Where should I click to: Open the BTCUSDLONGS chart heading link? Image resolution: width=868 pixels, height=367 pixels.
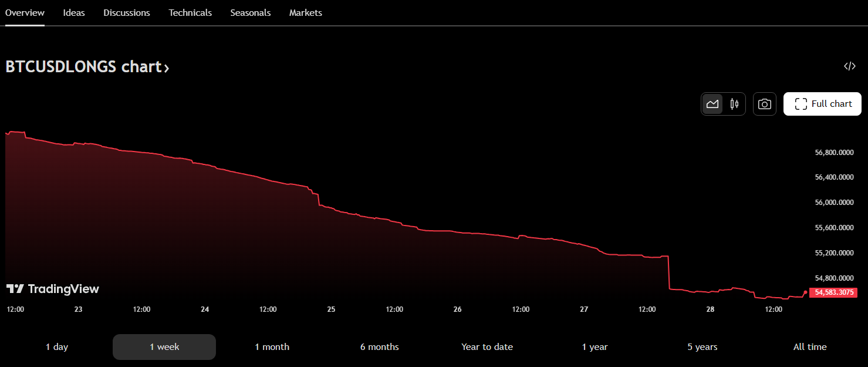point(87,67)
